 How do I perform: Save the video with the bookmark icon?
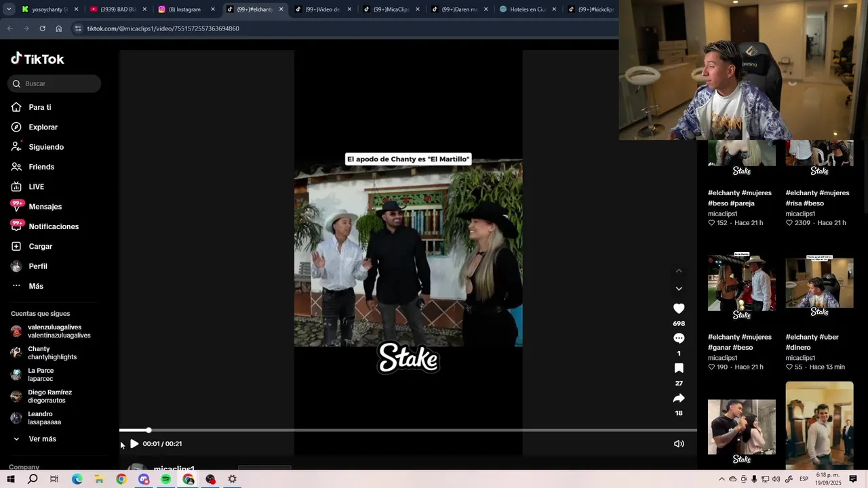(679, 368)
